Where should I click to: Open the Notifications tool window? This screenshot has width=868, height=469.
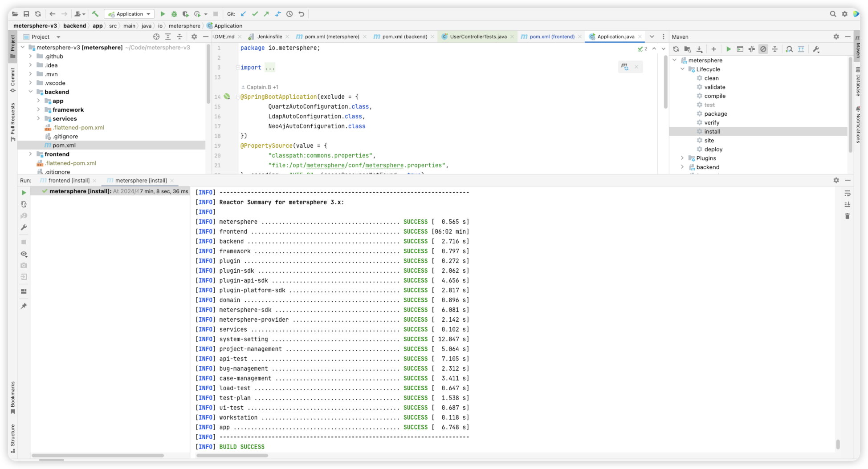[x=858, y=125]
